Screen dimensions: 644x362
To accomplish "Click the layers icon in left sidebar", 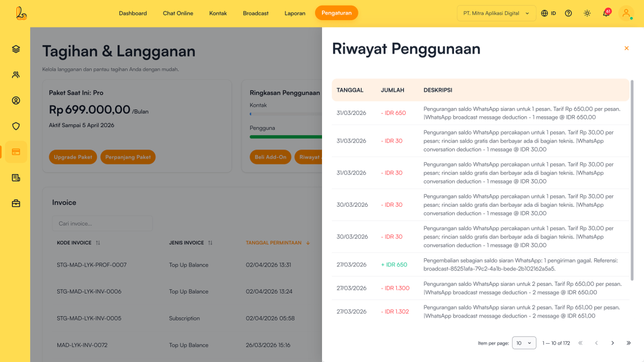I will coord(16,49).
